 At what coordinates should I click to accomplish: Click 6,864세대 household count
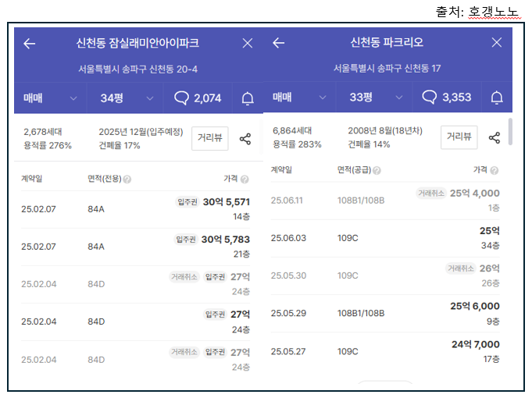coord(292,131)
